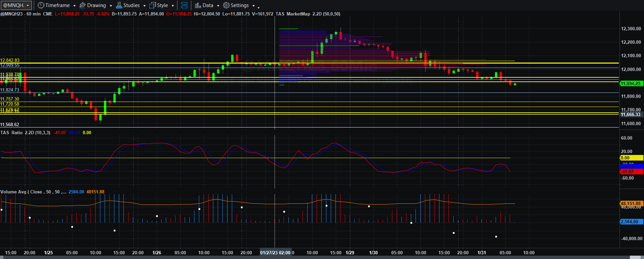This screenshot has height=259, width=644.
Task: Click the blue stacked panels icon
Action: tap(184, 5)
